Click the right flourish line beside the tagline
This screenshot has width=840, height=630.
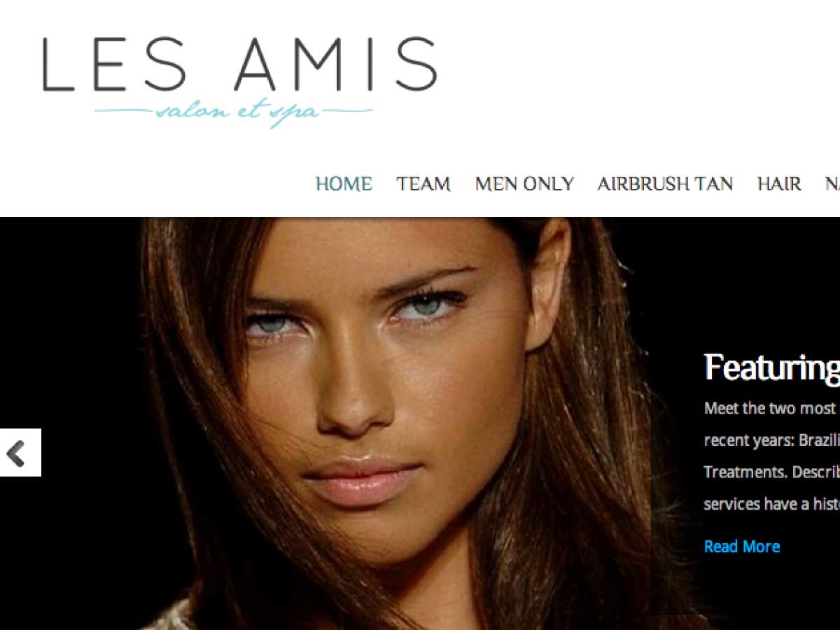click(346, 111)
